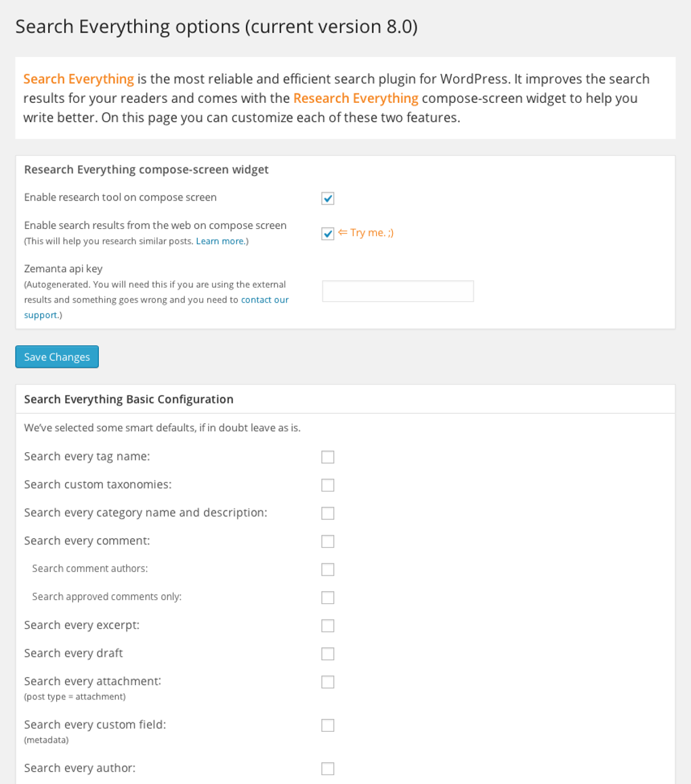Click the Try me hint text
This screenshot has height=784, width=691.
click(x=366, y=233)
